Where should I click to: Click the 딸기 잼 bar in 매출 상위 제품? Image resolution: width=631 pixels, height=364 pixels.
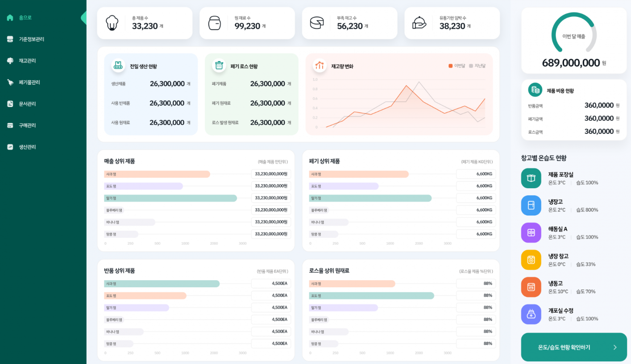tap(170, 198)
